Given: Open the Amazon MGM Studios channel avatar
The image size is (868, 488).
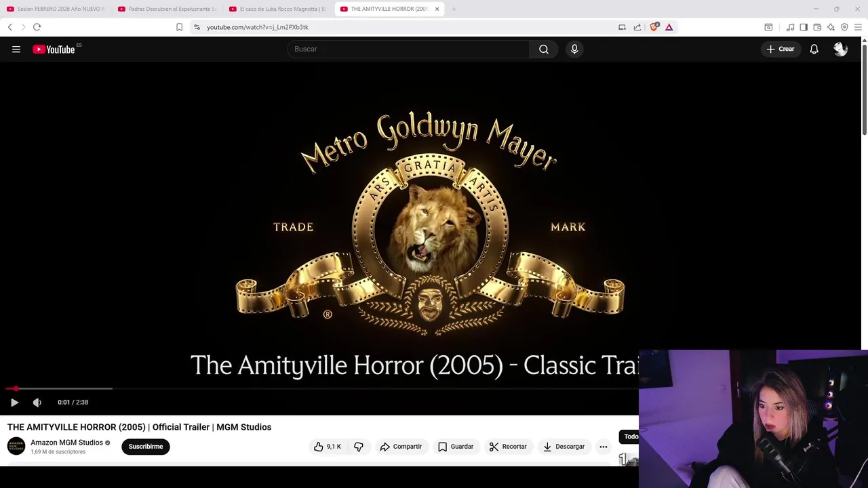Looking at the screenshot, I should 16,446.
